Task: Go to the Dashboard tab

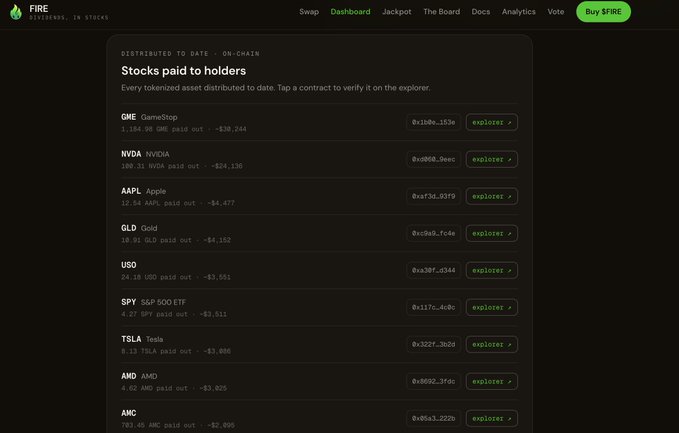Action: 350,12
